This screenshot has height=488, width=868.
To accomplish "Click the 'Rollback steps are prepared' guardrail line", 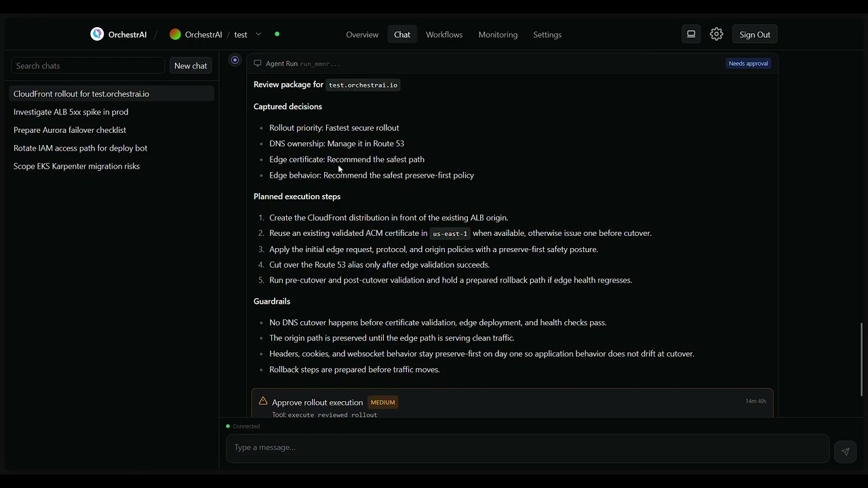I will coord(355,369).
